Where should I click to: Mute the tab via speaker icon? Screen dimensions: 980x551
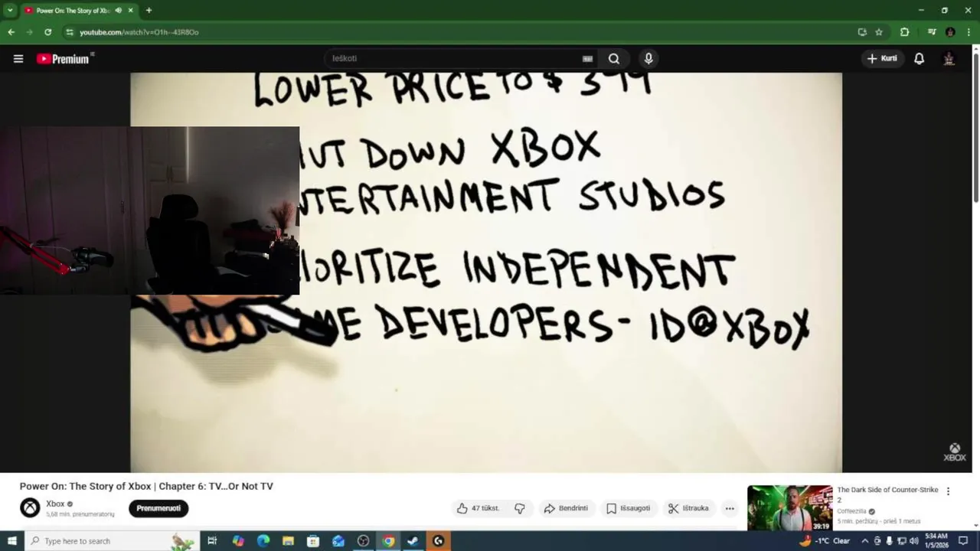click(x=118, y=11)
